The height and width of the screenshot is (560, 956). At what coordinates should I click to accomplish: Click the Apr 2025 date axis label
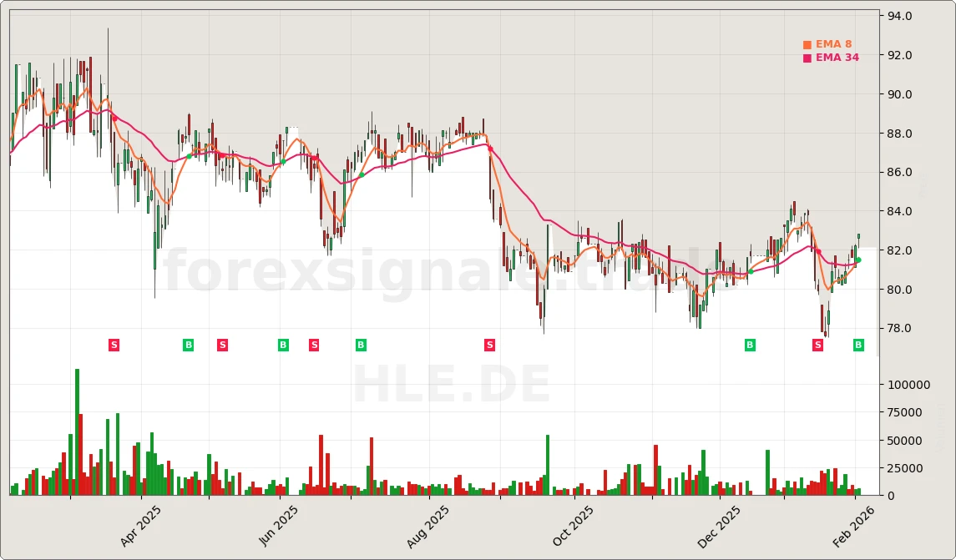(x=141, y=527)
